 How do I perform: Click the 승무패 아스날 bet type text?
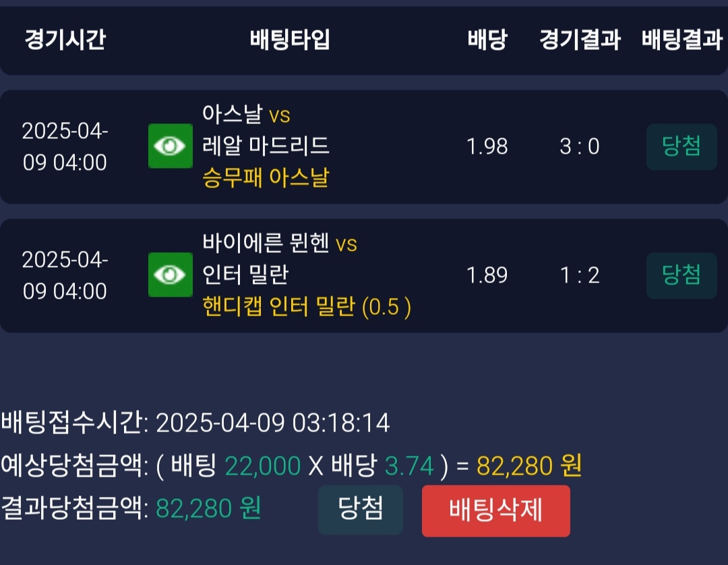[266, 178]
